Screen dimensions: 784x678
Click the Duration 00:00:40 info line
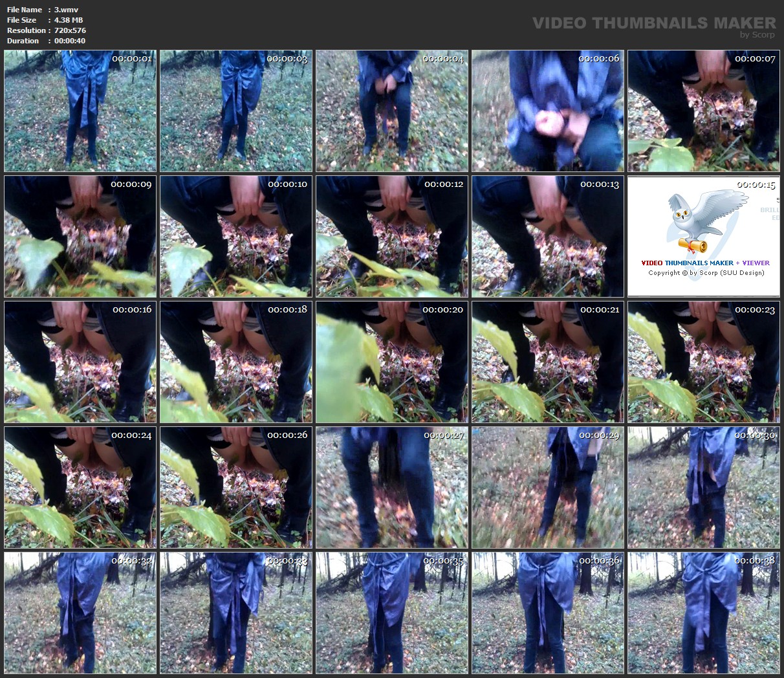point(47,41)
